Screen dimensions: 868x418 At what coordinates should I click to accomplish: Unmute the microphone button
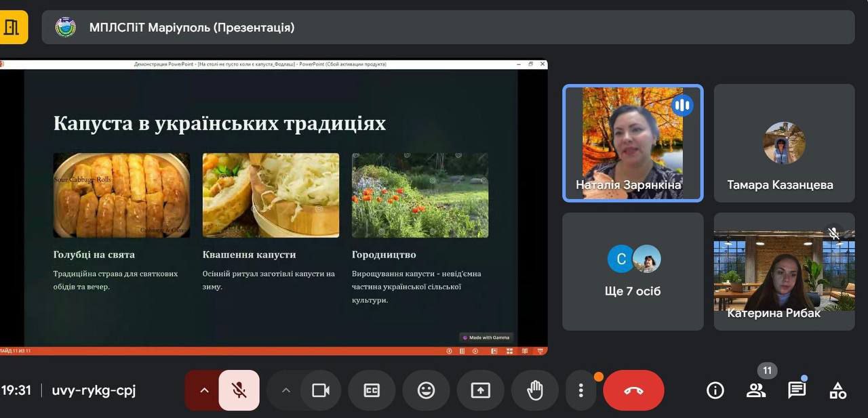[239, 390]
